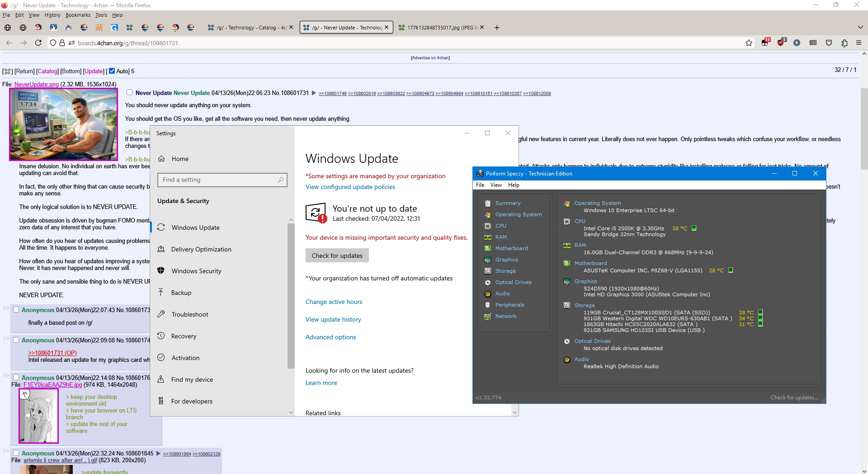Click Speccy's Check for updates... link
Image resolution: width=868 pixels, height=474 pixels.
(x=794, y=398)
